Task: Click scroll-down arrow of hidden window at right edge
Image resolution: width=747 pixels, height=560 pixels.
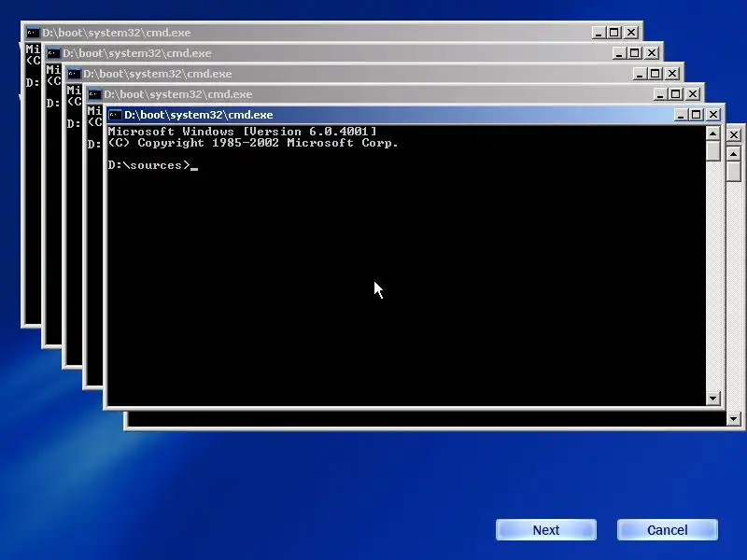Action: [734, 418]
